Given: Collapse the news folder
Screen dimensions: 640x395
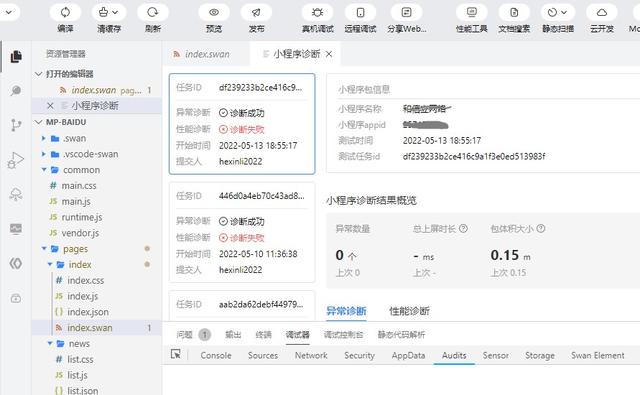Looking at the screenshot, I should click(50, 344).
